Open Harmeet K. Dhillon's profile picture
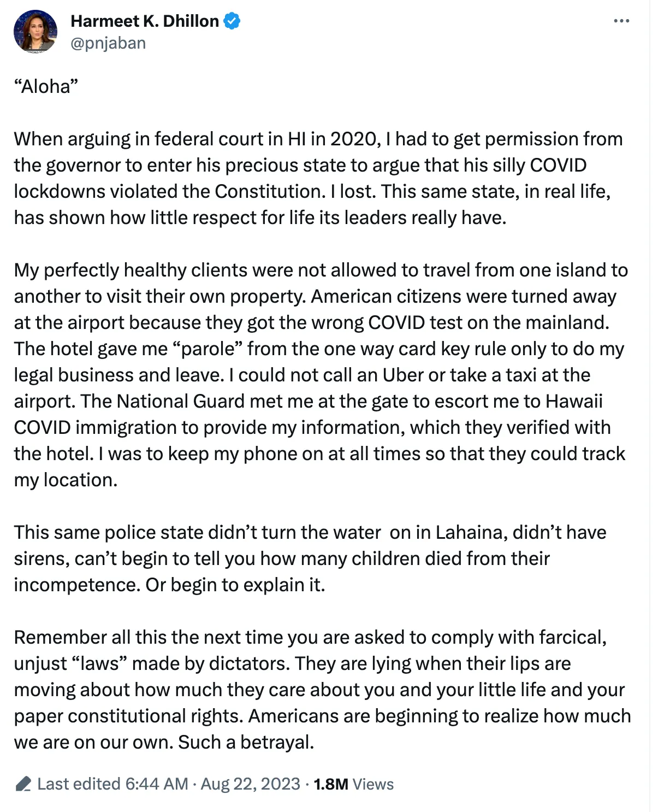The image size is (664, 812). (x=35, y=31)
